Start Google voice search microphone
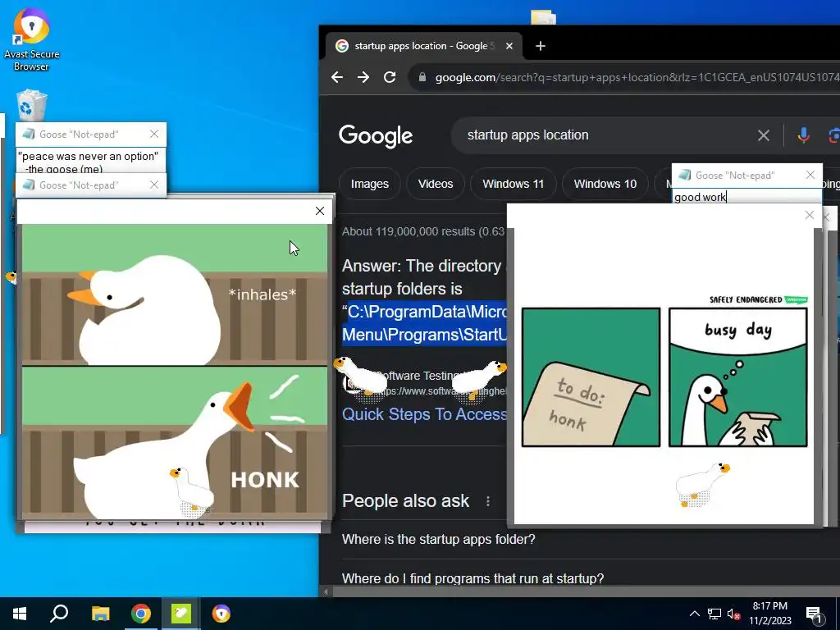Screen dimensions: 840x630 coord(803,135)
